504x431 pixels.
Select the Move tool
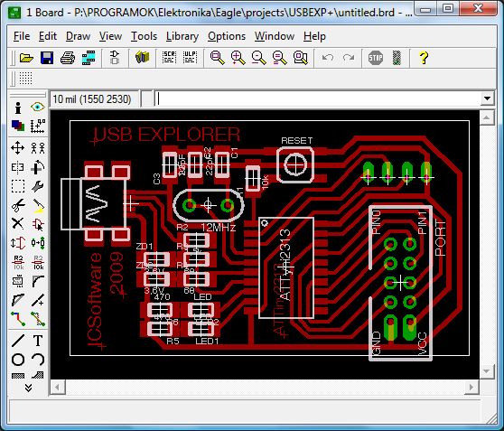[x=18, y=148]
